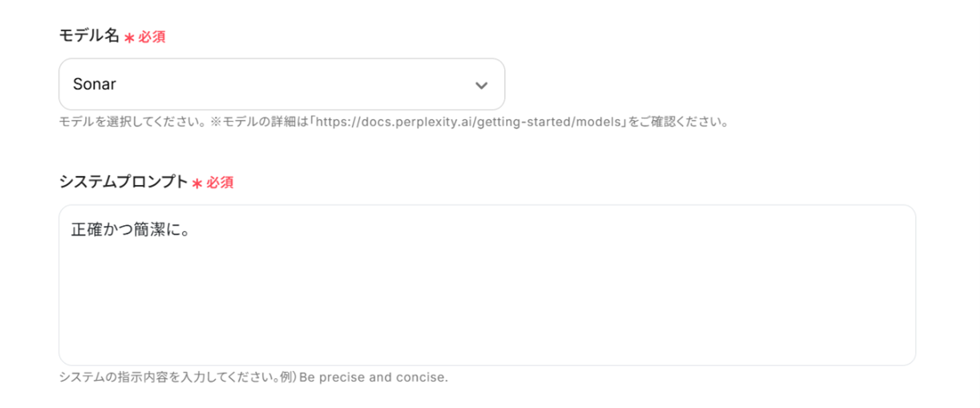
Task: Click the docs.perplexity.ai models URL text
Action: point(468,122)
